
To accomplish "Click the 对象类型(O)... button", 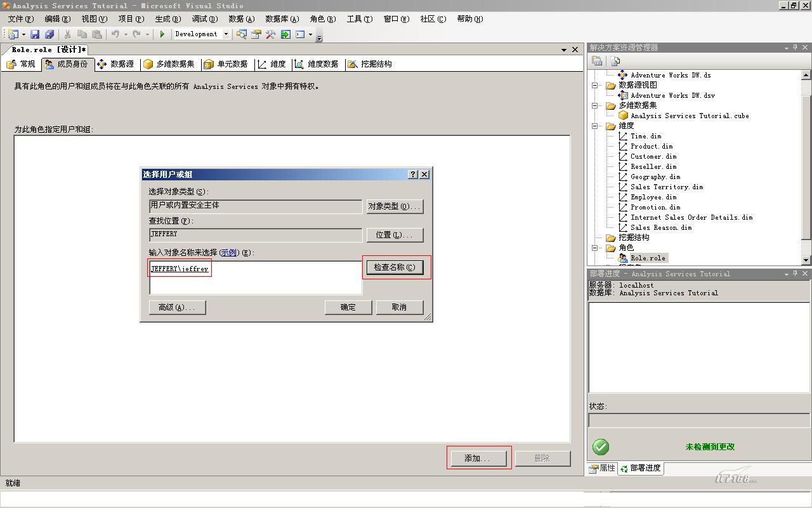I will click(x=395, y=206).
